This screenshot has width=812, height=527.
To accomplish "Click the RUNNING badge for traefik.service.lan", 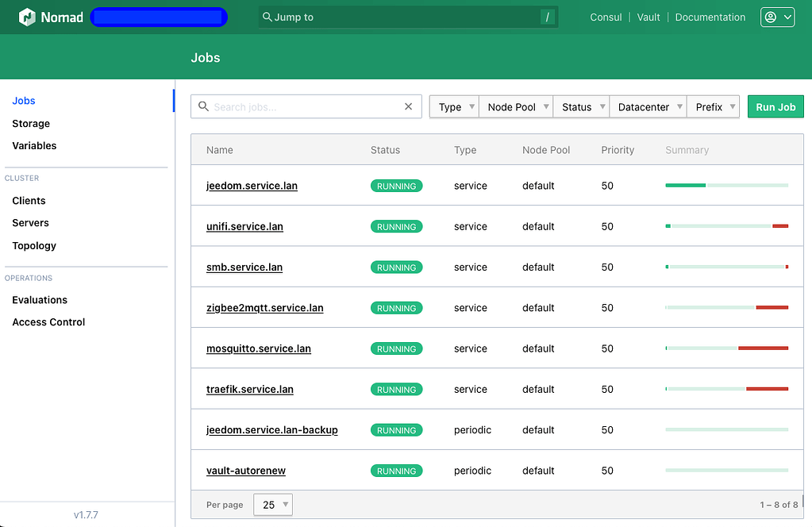I will [396, 389].
